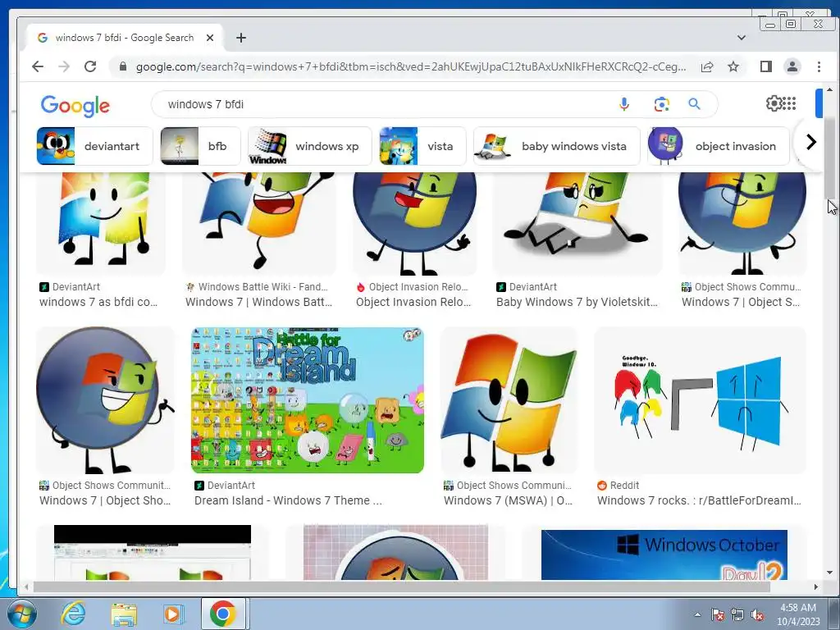Open a new tab with plus button
Image resolution: width=840 pixels, height=630 pixels.
coord(241,38)
